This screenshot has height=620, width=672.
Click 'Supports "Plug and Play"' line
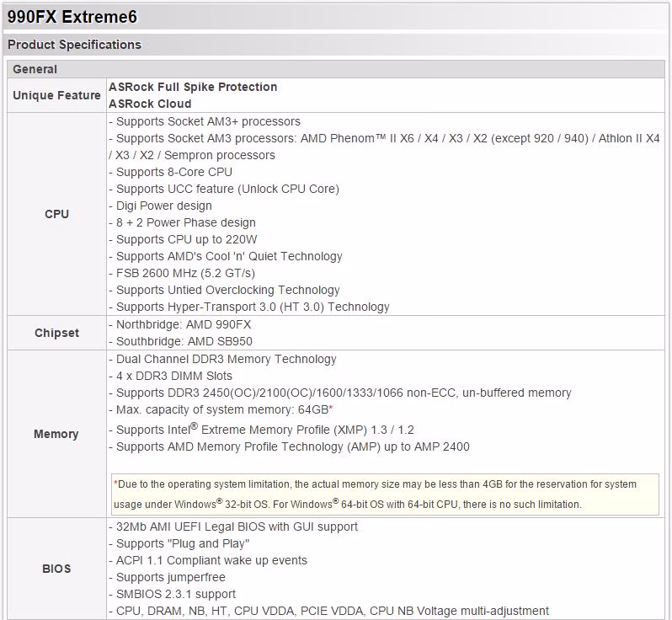179,543
